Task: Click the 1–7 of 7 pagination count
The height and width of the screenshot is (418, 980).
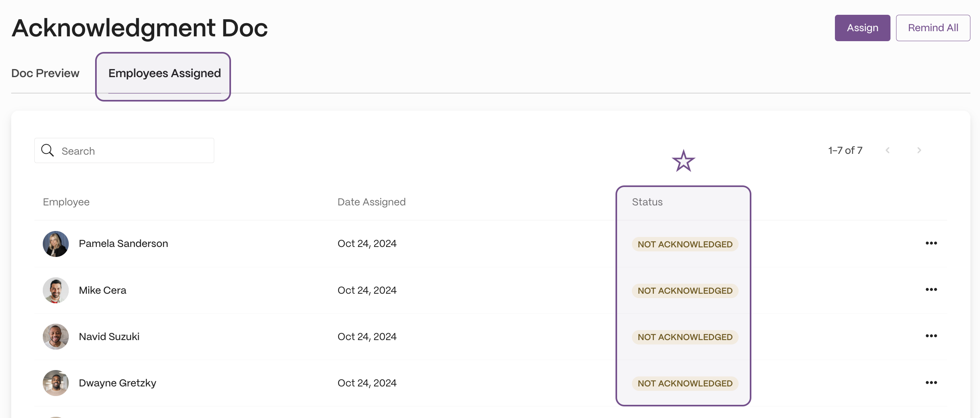Action: click(845, 150)
